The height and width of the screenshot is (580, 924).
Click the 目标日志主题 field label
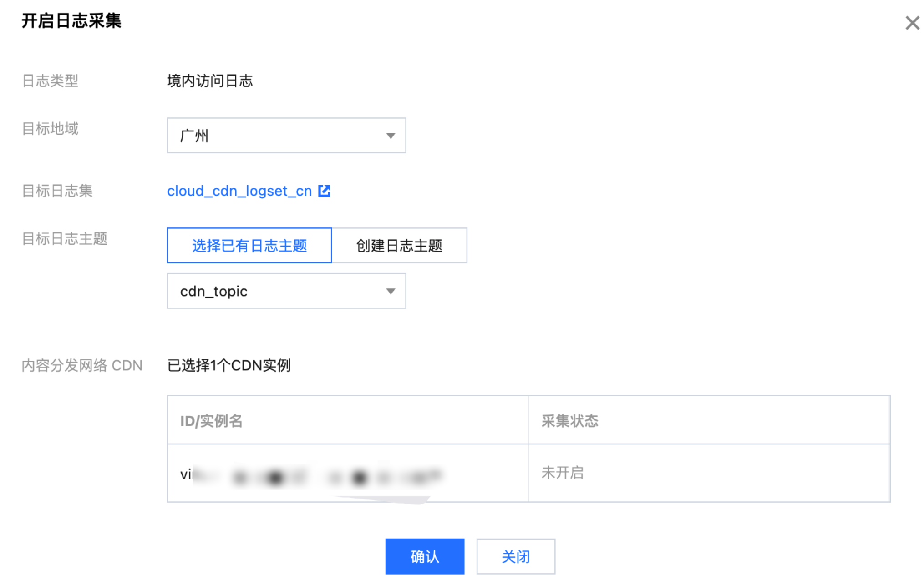click(x=65, y=238)
